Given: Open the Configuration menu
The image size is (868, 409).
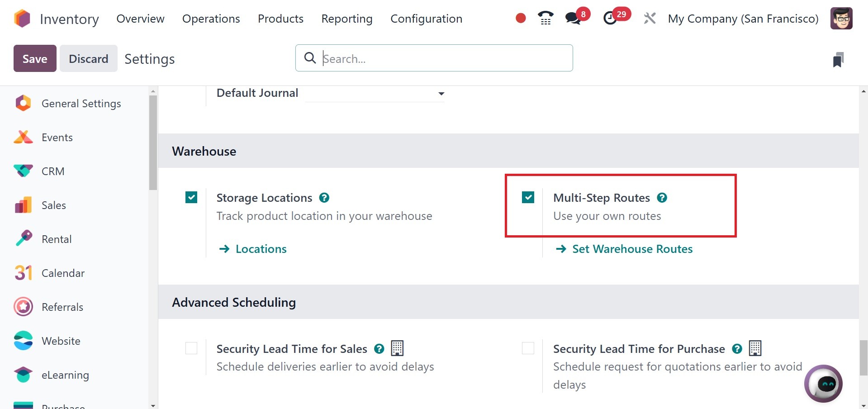Looking at the screenshot, I should 426,19.
